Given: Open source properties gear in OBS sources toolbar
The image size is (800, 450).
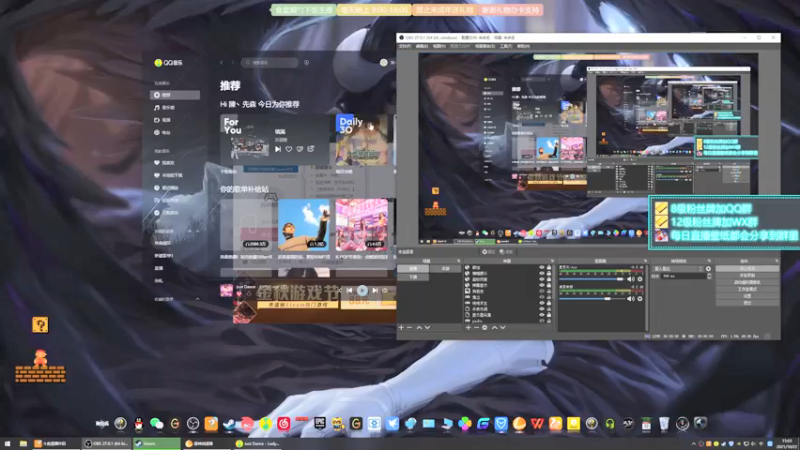Looking at the screenshot, I should [485, 327].
